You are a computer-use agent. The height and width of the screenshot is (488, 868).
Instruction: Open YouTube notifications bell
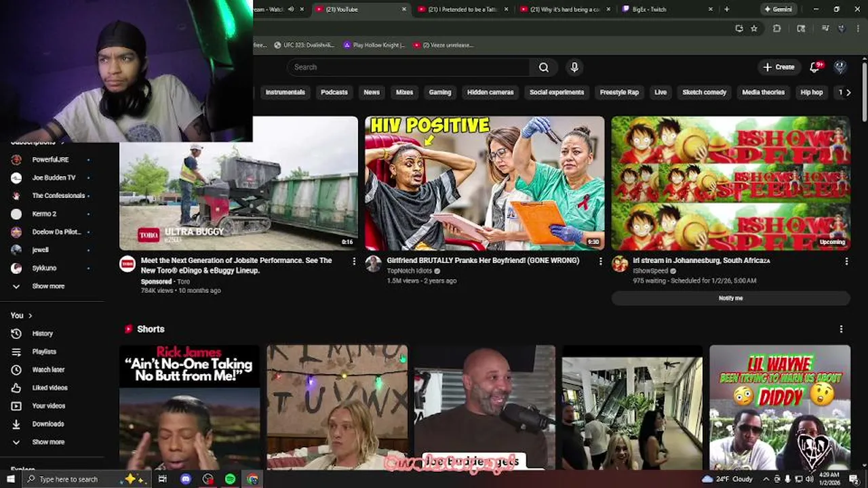click(816, 67)
